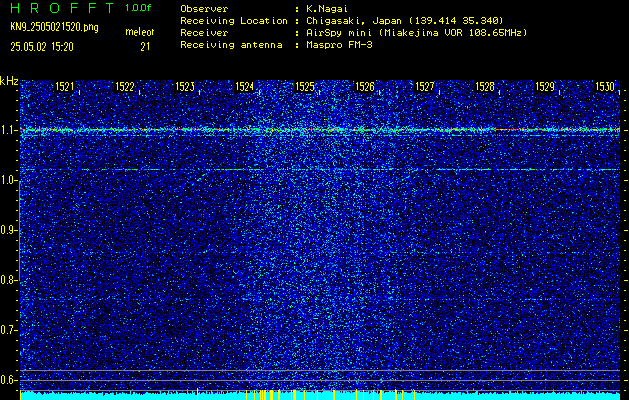Click the 1524 time label
This screenshot has height=400, width=629.
[x=245, y=87]
